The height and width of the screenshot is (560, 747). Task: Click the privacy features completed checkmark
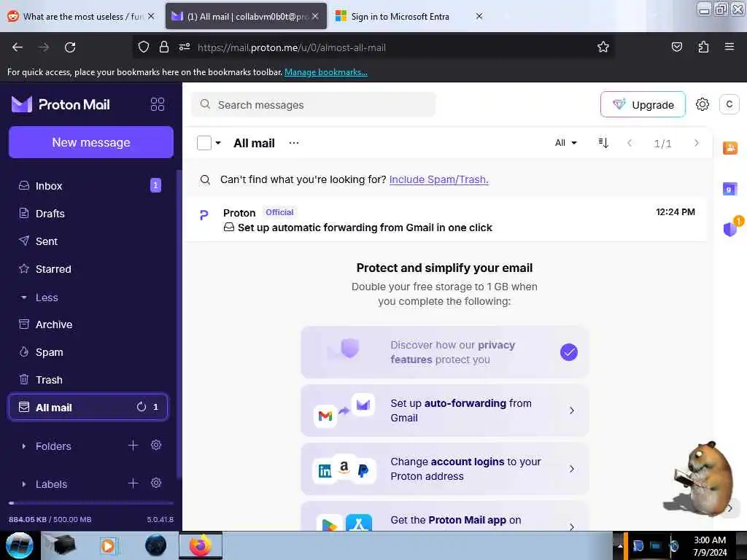(x=569, y=352)
